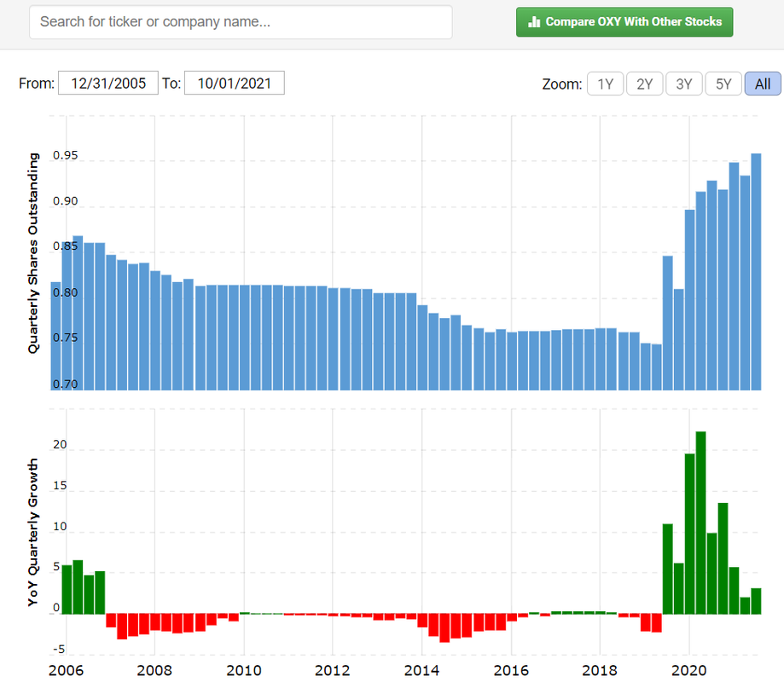Click the 0.90 y-axis value

coord(66,201)
